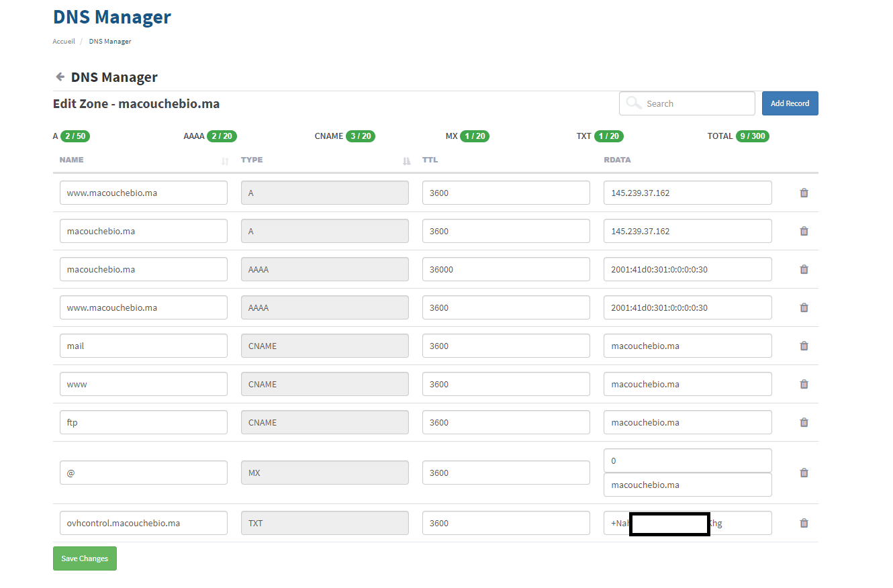Image resolution: width=893 pixels, height=588 pixels.
Task: Save Changes to the DNS zone
Action: [85, 558]
